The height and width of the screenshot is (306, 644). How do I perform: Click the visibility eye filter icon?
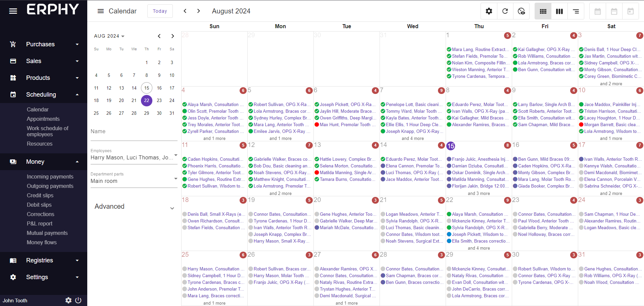tap(521, 11)
